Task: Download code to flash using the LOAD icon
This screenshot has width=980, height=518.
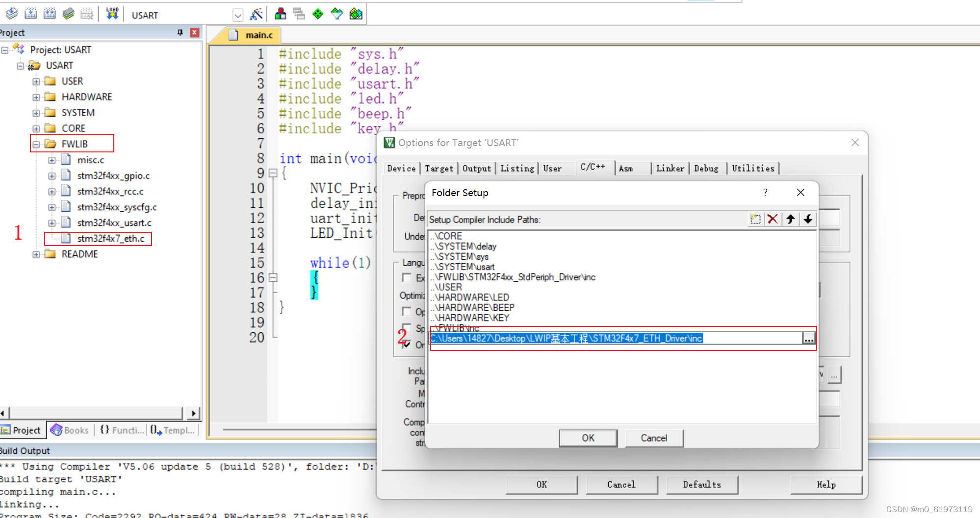Action: (112, 13)
